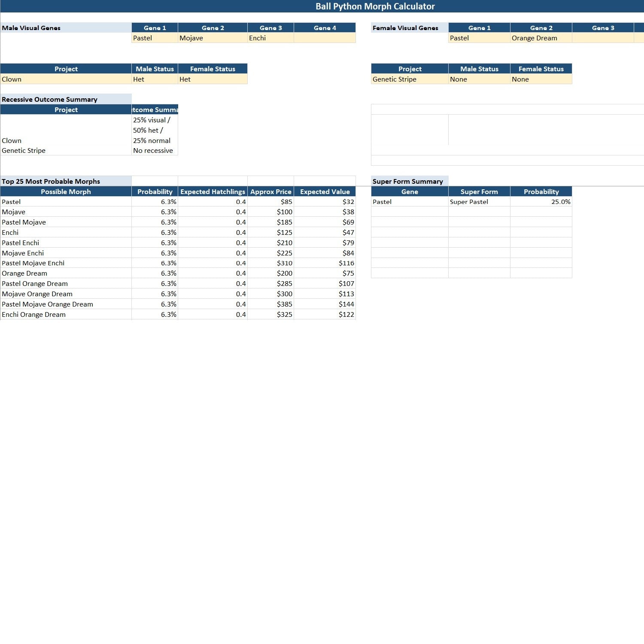Select Genetic Stripe male status 'None' cell
The width and height of the screenshot is (644, 644).
(x=479, y=79)
